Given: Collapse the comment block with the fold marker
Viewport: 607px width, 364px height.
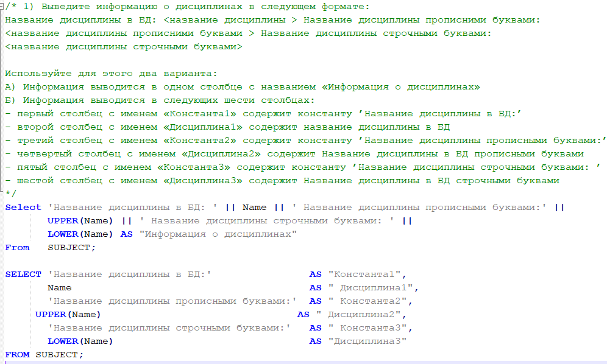Looking at the screenshot, I should [2, 7].
